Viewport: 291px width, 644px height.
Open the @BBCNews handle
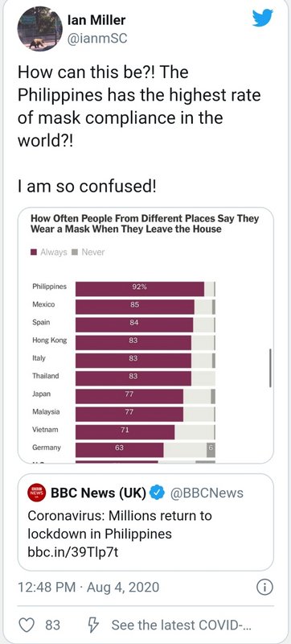pyautogui.click(x=206, y=493)
